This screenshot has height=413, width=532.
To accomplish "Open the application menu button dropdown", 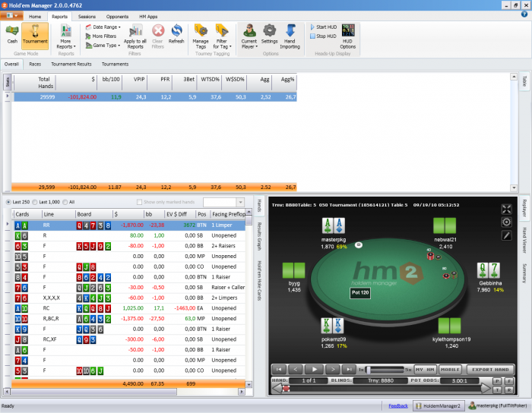I will (11, 16).
